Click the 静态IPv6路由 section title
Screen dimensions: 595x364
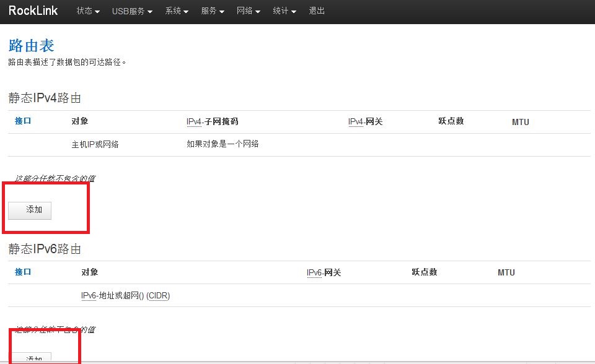point(45,249)
